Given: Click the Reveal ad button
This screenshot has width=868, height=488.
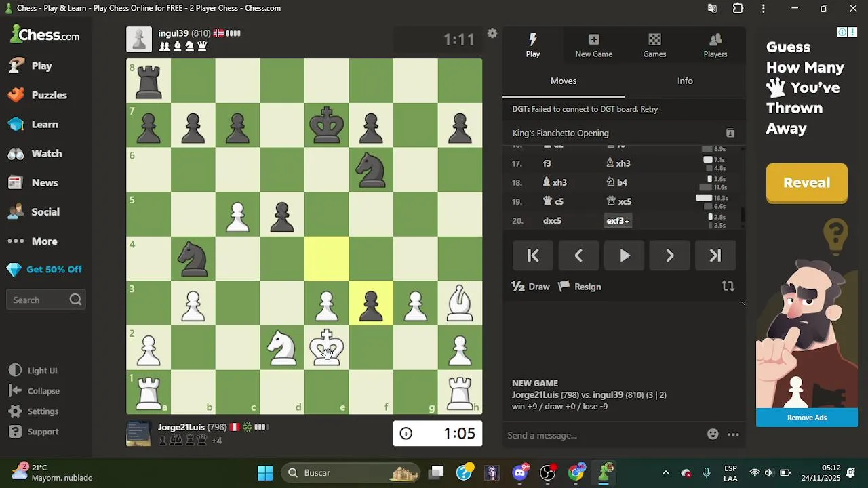Looking at the screenshot, I should tap(807, 182).
